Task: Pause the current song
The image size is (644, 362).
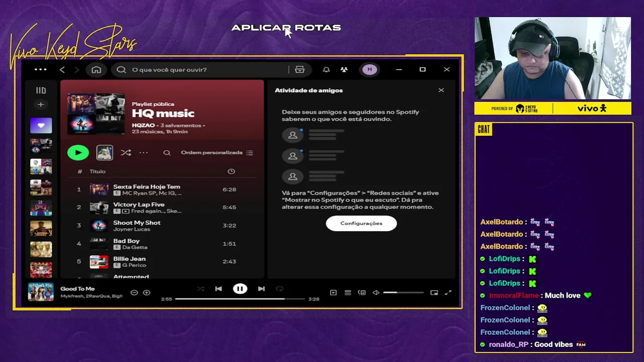Action: (240, 289)
